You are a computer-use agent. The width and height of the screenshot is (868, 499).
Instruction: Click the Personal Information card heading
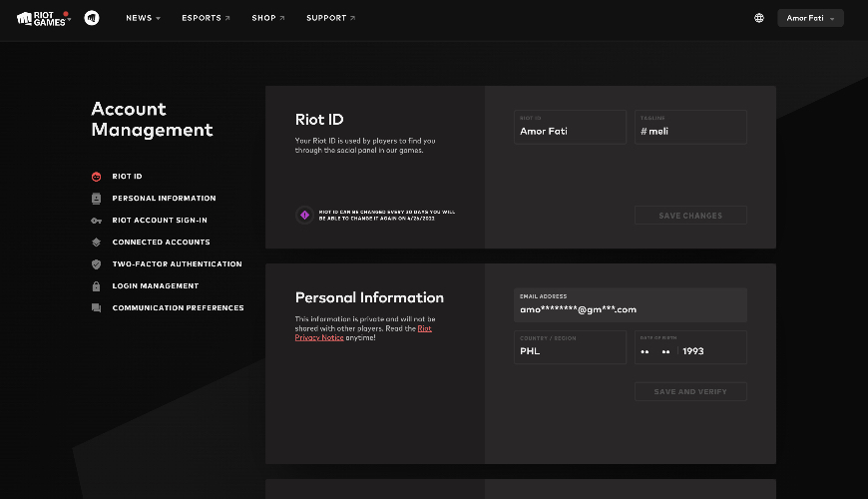369,297
